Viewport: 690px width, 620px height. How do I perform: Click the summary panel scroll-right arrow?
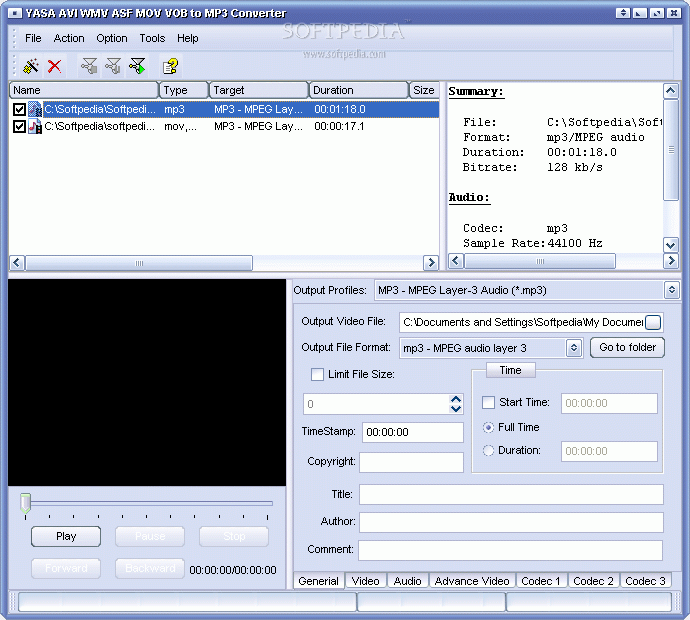tap(671, 261)
